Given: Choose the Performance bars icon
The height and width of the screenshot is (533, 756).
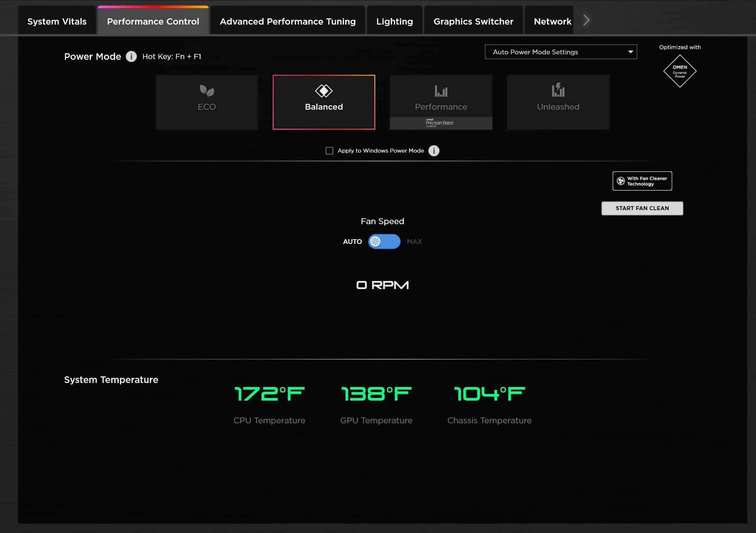Looking at the screenshot, I should (x=441, y=91).
